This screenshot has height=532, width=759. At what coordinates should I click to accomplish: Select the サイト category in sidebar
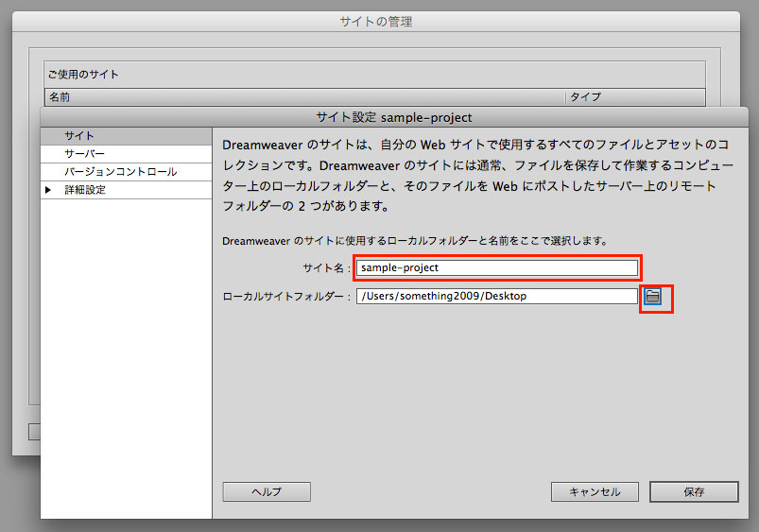(127, 136)
